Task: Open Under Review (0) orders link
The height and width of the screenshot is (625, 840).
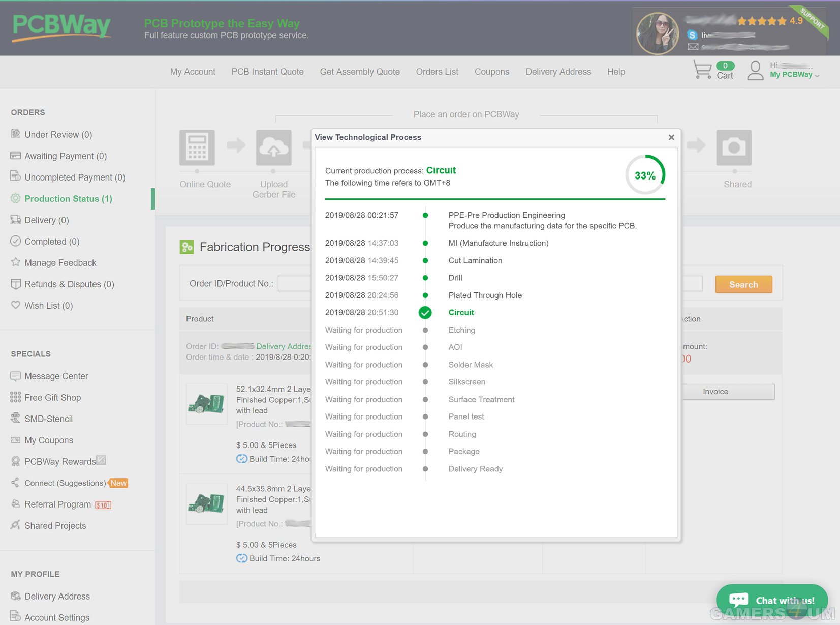Action: click(x=58, y=134)
